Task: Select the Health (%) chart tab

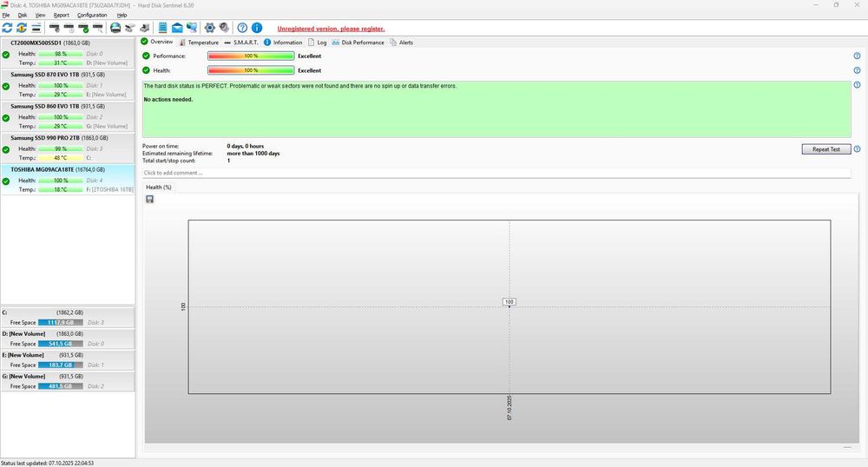Action: (x=159, y=187)
